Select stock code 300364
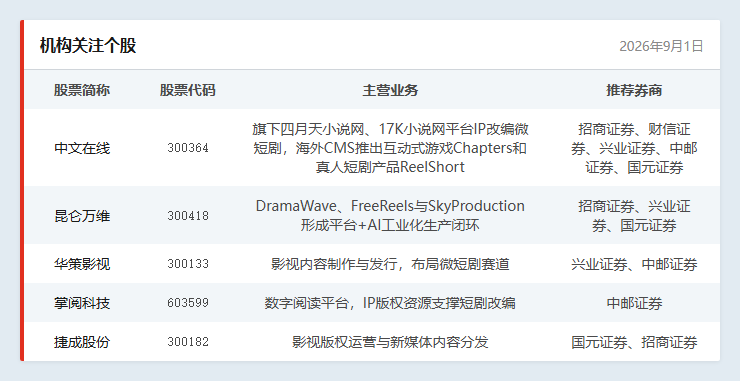740x381 pixels. point(187,148)
